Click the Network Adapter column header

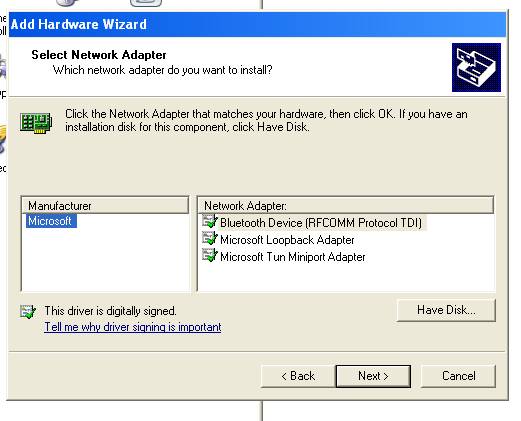(x=346, y=205)
